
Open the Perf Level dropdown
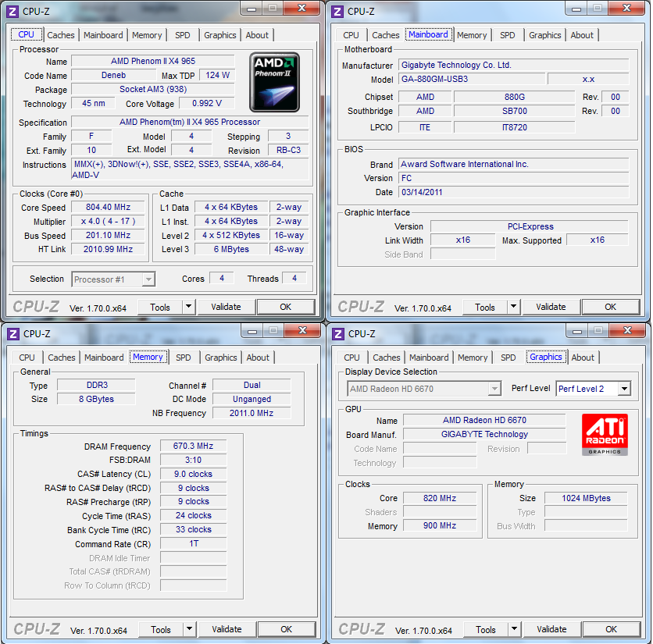[x=624, y=389]
